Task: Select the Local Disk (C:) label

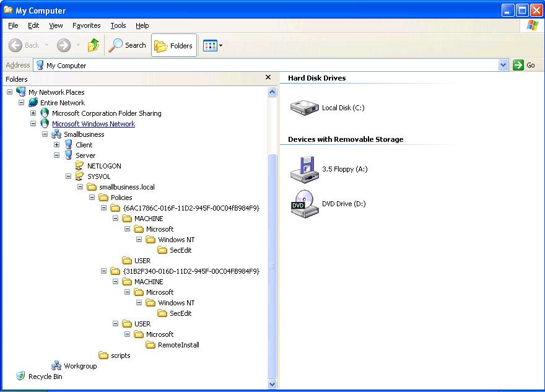Action: [343, 108]
